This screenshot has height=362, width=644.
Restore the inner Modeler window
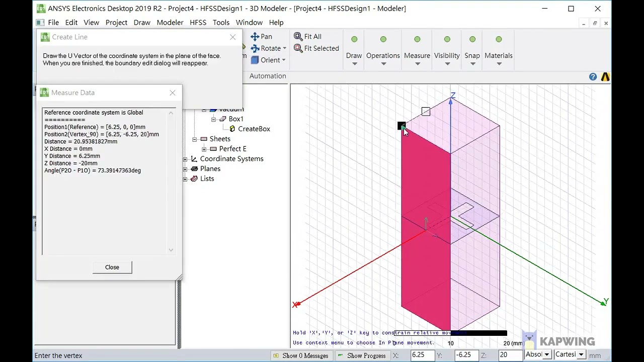coord(595,23)
